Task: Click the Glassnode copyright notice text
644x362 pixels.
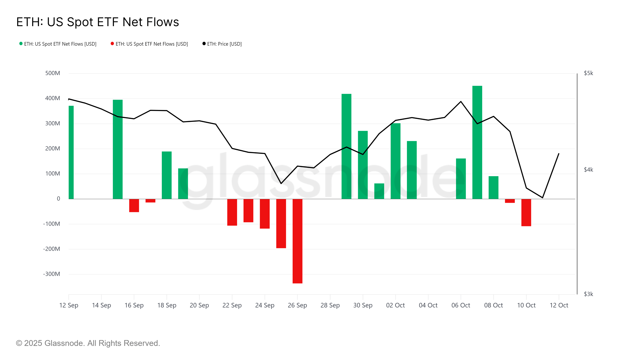Action: tap(88, 343)
